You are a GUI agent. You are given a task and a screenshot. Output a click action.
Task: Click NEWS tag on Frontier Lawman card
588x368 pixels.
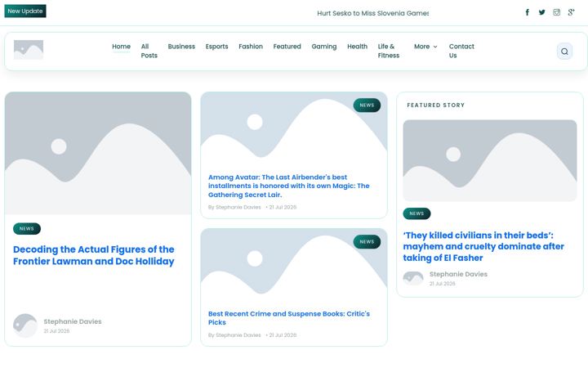pos(27,228)
